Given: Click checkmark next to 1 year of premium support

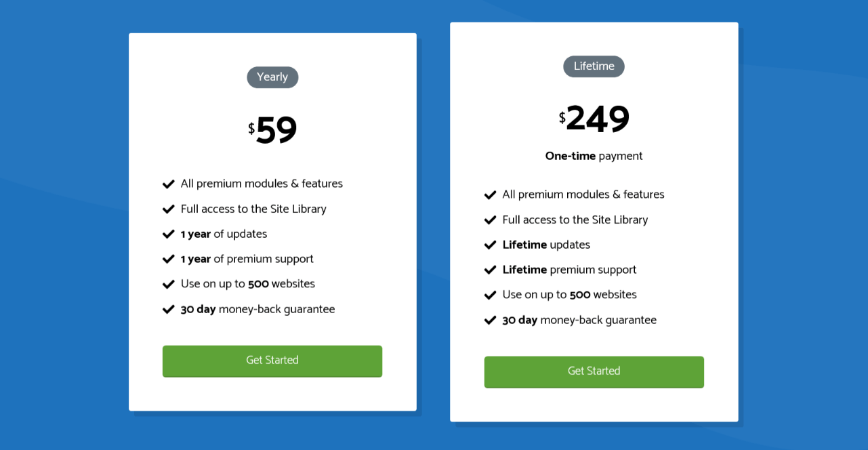Looking at the screenshot, I should coord(169,260).
